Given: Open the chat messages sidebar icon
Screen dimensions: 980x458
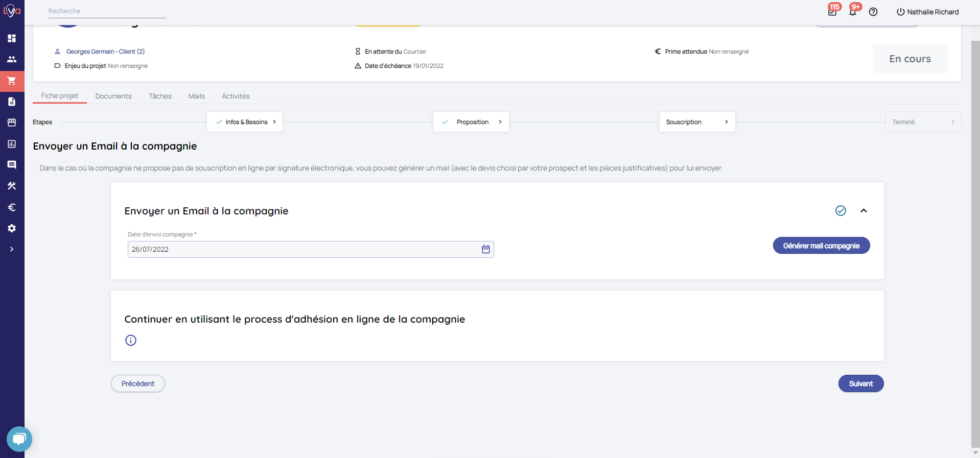Looking at the screenshot, I should pos(12,164).
